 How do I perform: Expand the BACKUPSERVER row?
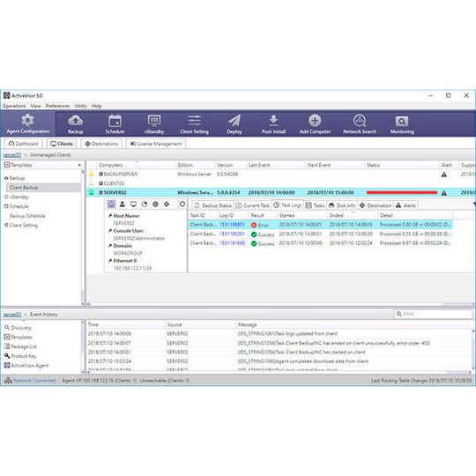pos(100,174)
